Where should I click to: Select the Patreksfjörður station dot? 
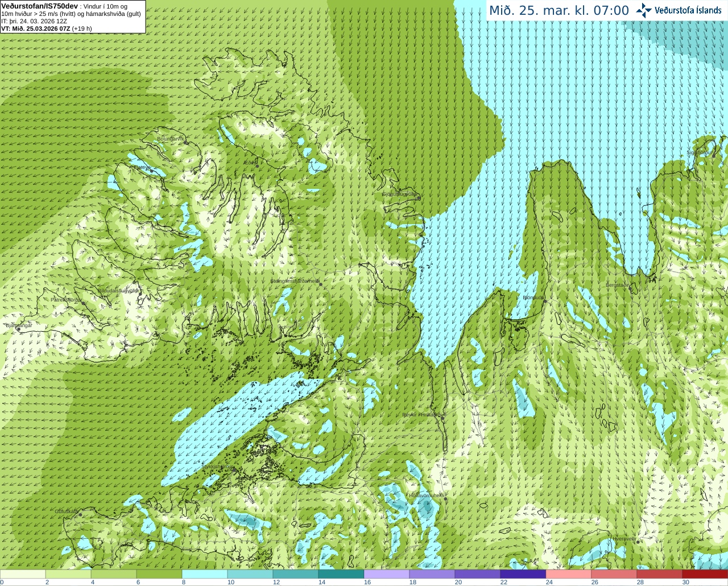click(x=84, y=303)
